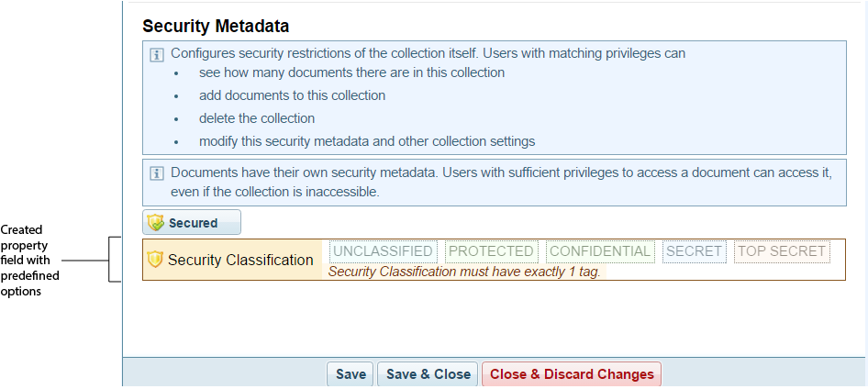Click the green shield icon on Secured

[156, 223]
